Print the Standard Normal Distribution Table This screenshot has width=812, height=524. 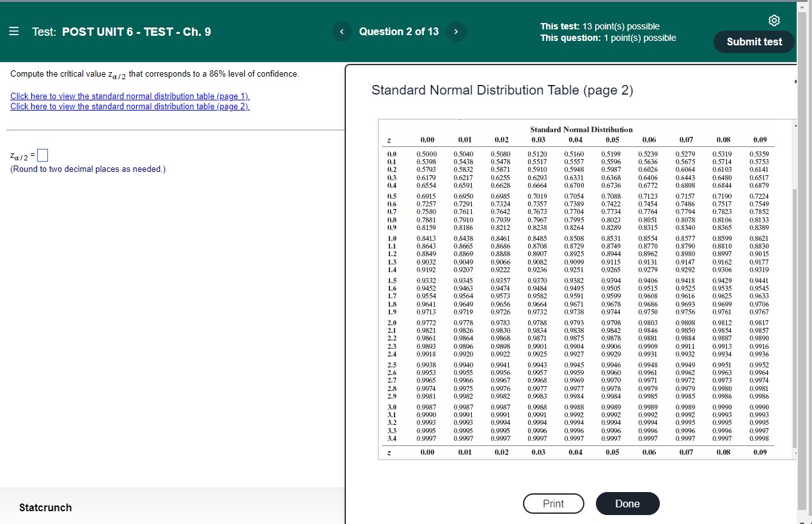coord(553,504)
